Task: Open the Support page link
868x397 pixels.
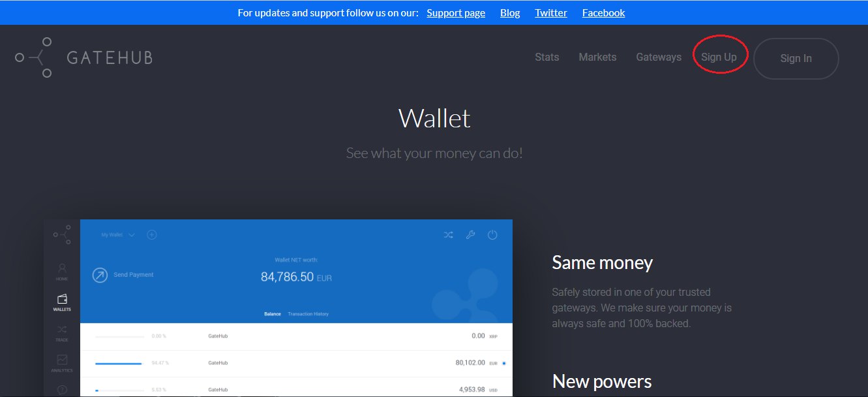Action: [456, 13]
